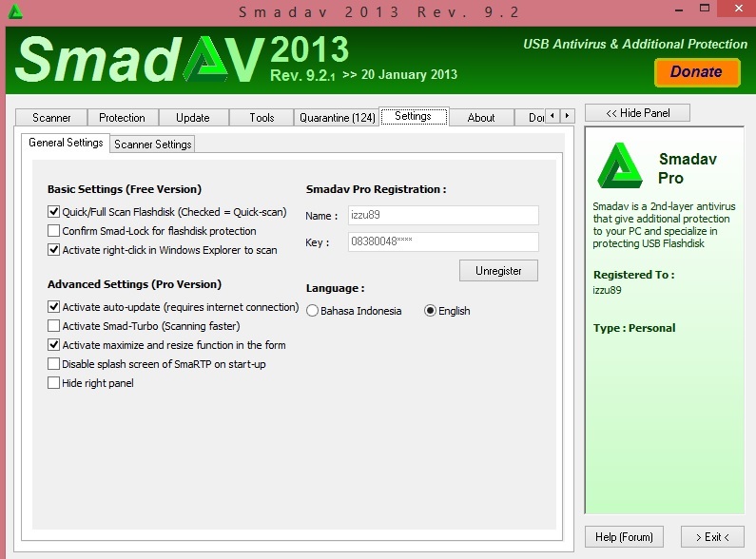This screenshot has width=756, height=559.
Task: Switch to Scanner Settings sub-tab
Action: pos(153,145)
